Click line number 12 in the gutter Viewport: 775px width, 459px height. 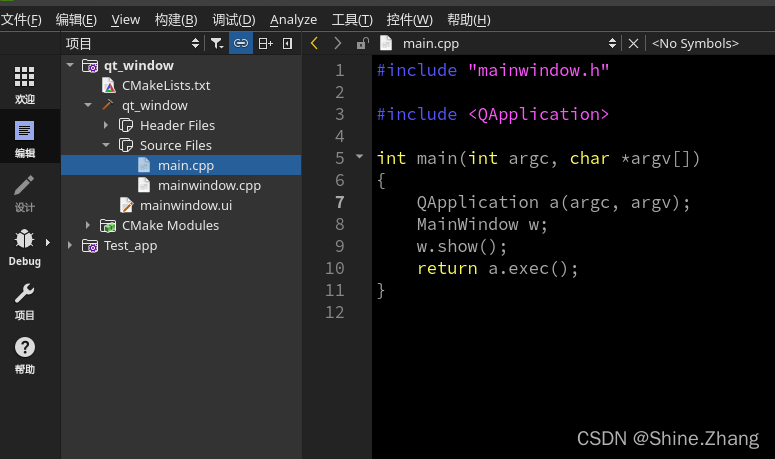pyautogui.click(x=335, y=312)
